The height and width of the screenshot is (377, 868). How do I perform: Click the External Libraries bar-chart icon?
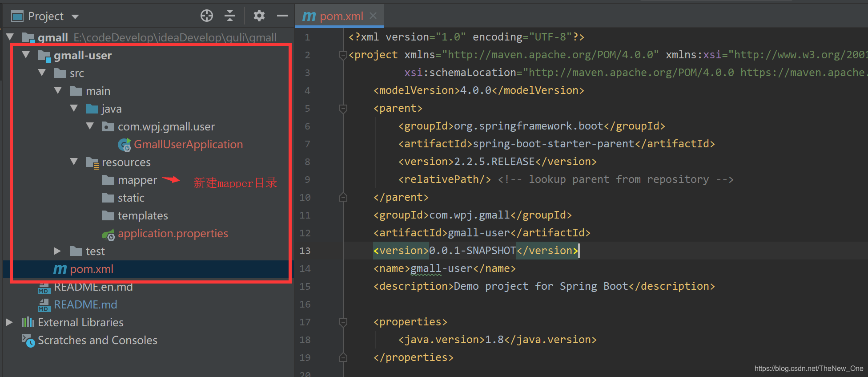[28, 322]
